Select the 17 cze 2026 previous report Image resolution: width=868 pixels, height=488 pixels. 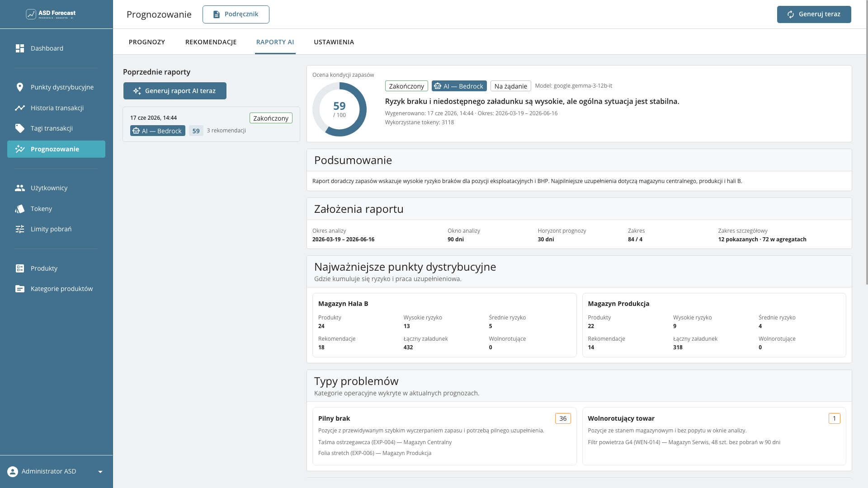point(211,124)
